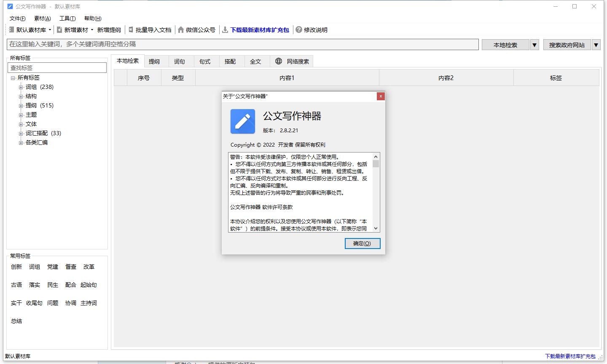This screenshot has width=607, height=364.
Task: Open 微信公众号 home icon
Action: [x=181, y=30]
